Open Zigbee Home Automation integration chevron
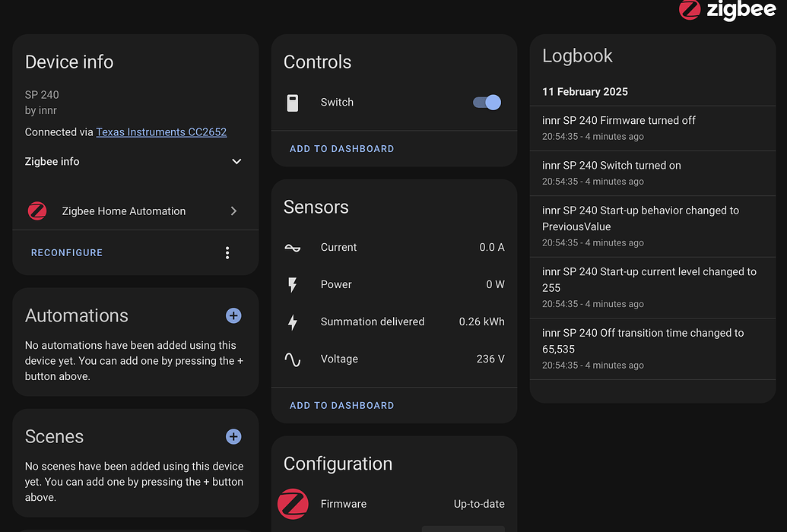The image size is (787, 532). click(233, 211)
